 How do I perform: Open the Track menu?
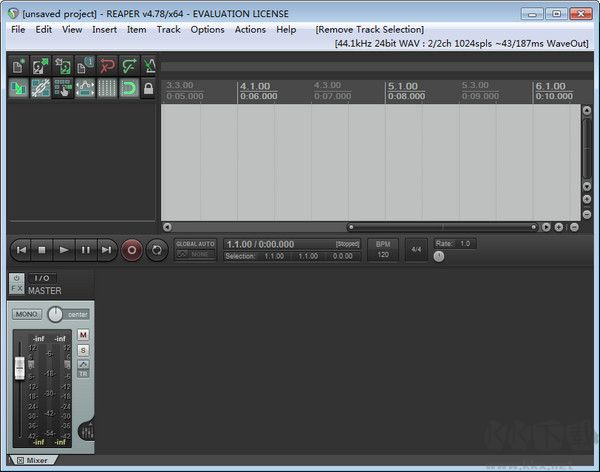168,30
